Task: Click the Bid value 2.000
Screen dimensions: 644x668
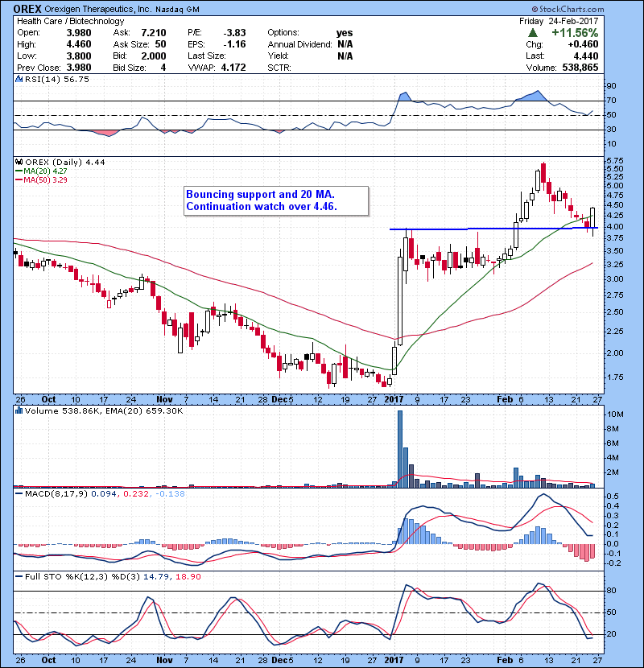Action: [x=154, y=56]
